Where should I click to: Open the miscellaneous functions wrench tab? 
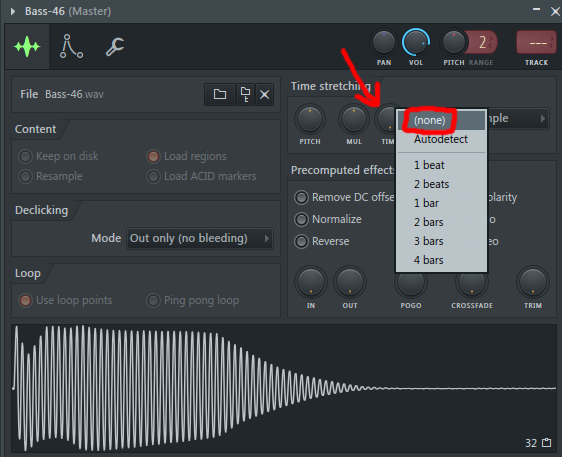115,47
